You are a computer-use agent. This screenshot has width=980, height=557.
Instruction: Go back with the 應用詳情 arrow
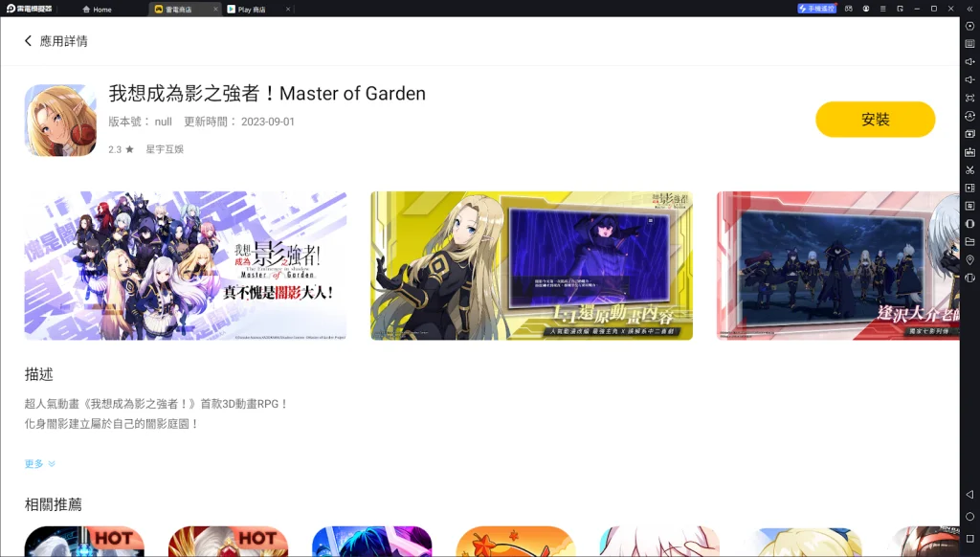point(28,40)
